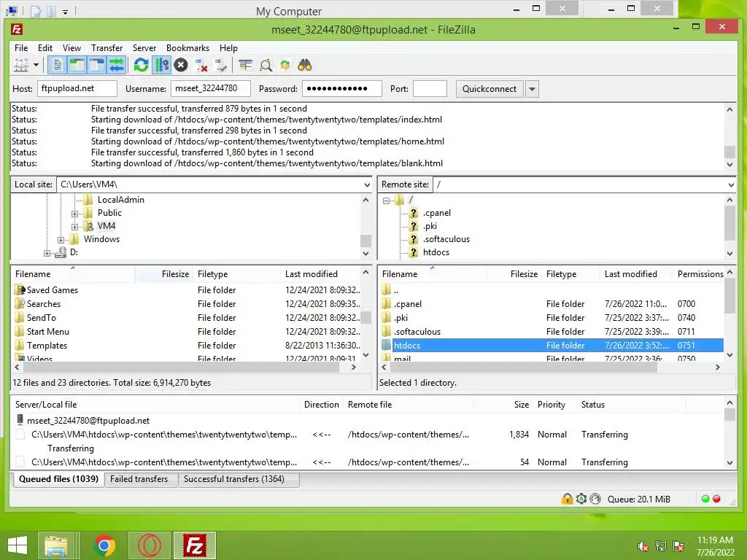Viewport: 747px width, 560px height.
Task: Select LocalAdmin folder in local tree
Action: 120,200
